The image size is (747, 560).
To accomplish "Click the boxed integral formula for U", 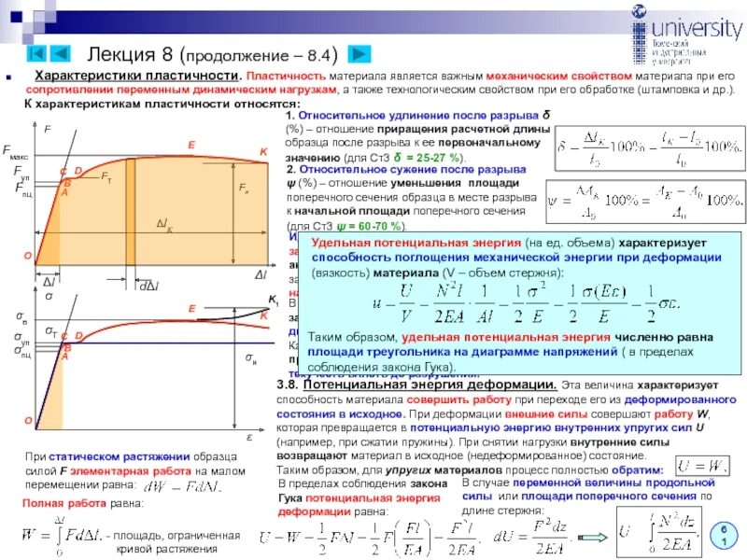I will 660,532.
